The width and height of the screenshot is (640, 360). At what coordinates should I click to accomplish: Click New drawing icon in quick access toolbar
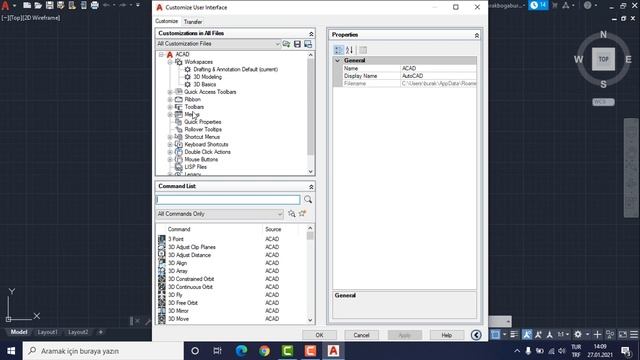click(x=27, y=5)
